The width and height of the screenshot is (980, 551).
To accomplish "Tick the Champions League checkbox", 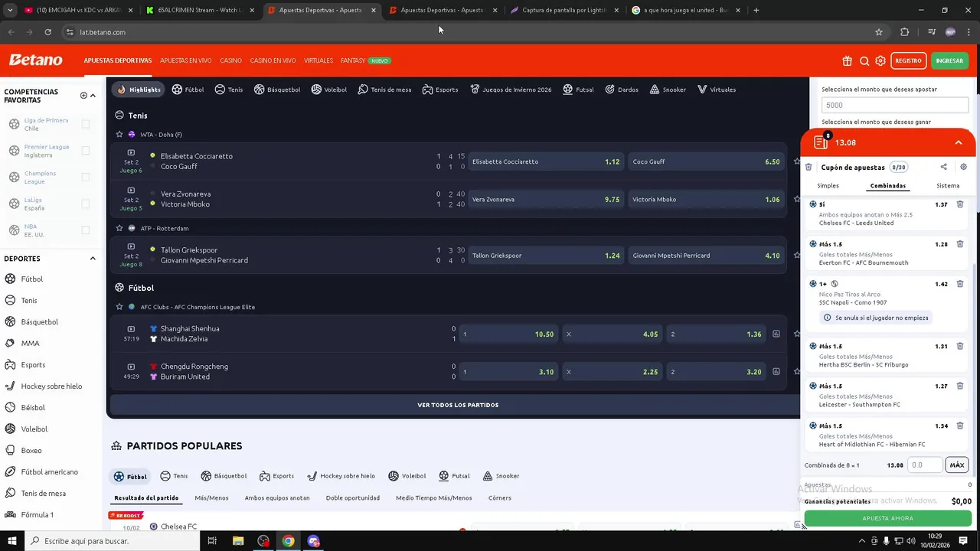I will (x=86, y=177).
